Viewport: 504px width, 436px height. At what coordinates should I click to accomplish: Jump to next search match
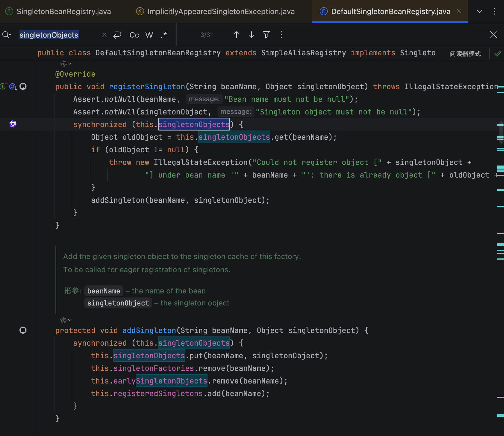tap(251, 35)
